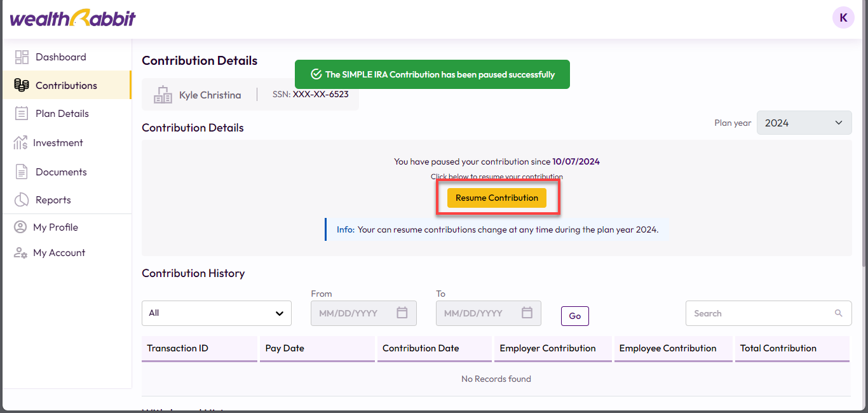The image size is (868, 413).
Task: Click the WealthRabbit logo
Action: tap(72, 18)
